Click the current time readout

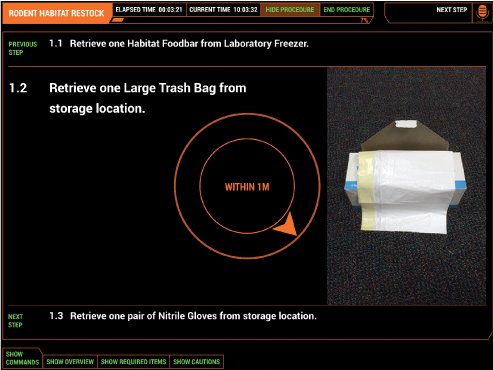point(223,10)
